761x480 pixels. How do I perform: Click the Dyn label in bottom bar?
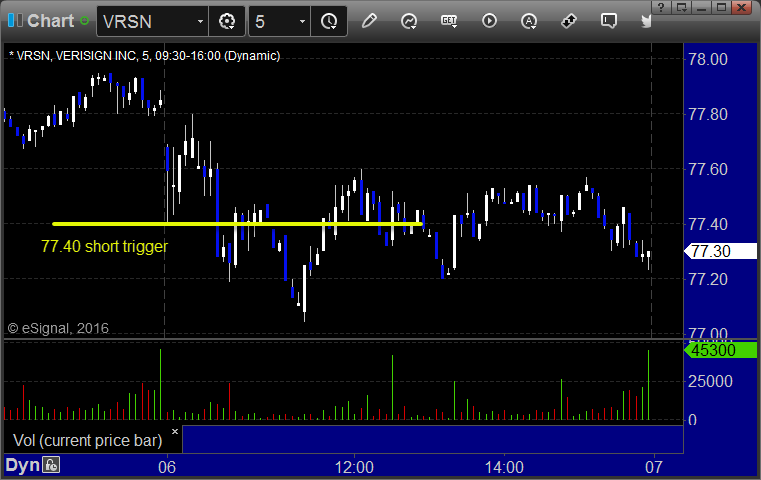[22, 465]
